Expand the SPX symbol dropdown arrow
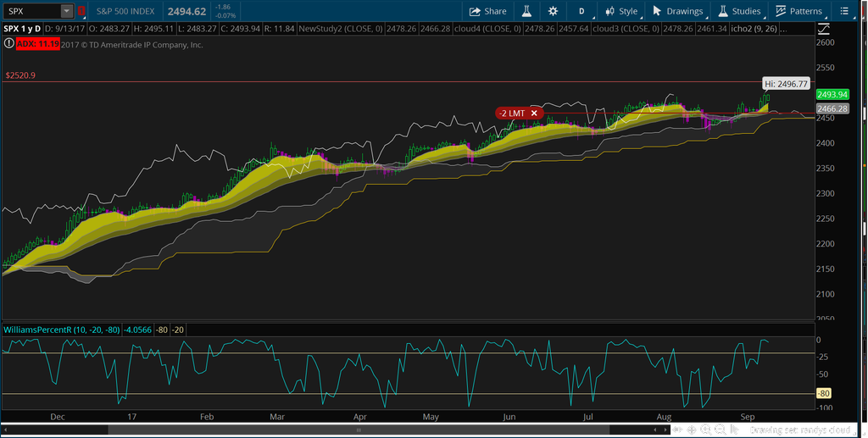Screen dimensions: 868x438 (66, 11)
